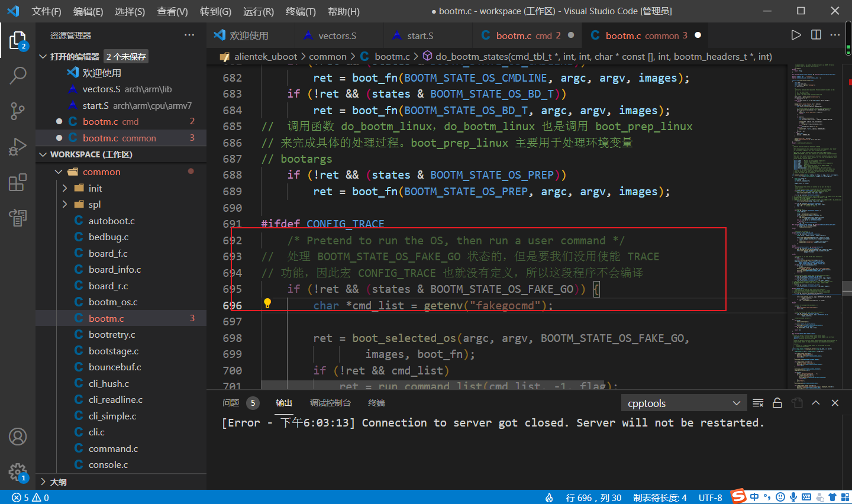Screen dimensions: 852x504
Task: Switch to the 欢迎使用 editor tab
Action: click(249, 35)
